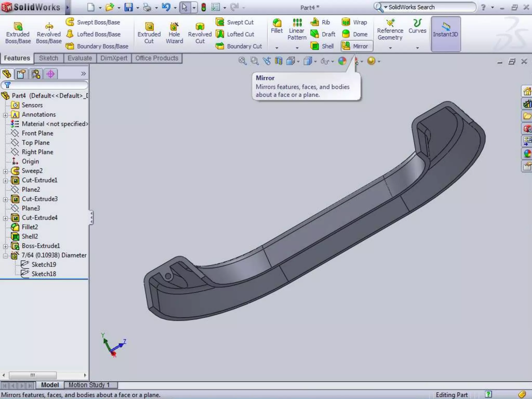532x399 pixels.
Task: Click the Mirror feature button
Action: [x=356, y=46]
